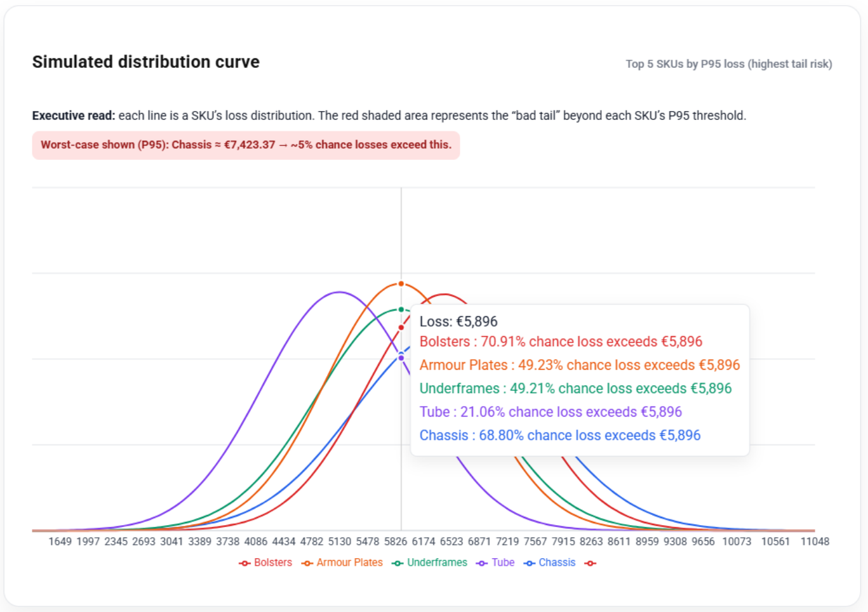Click the Worst-case P95 Chassis red banner

(x=246, y=145)
